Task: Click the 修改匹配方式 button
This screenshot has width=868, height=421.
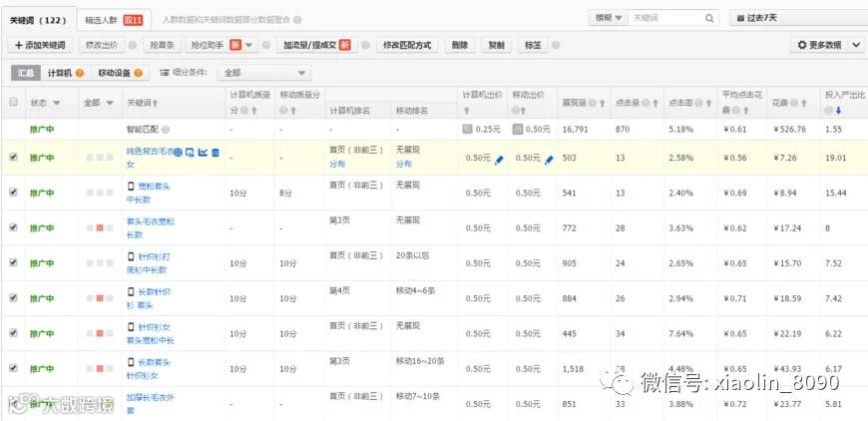Action: (x=407, y=45)
